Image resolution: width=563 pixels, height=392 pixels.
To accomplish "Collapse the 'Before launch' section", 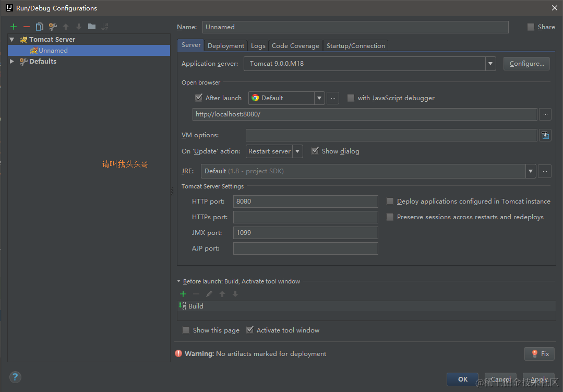I will 178,281.
